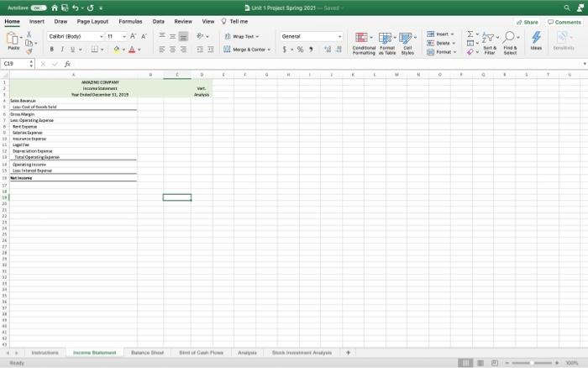Click the Comma Style icon
Screen dimensions: 588x368
click(311, 49)
